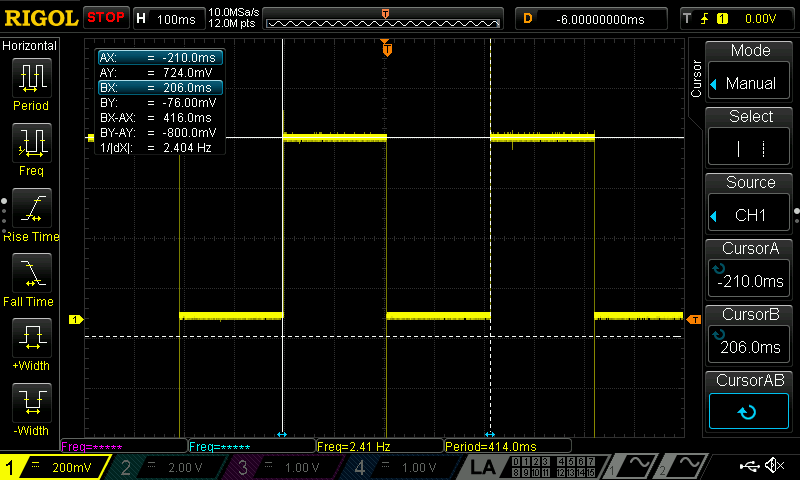
Task: Click the RIGOL logo
Action: (41, 18)
